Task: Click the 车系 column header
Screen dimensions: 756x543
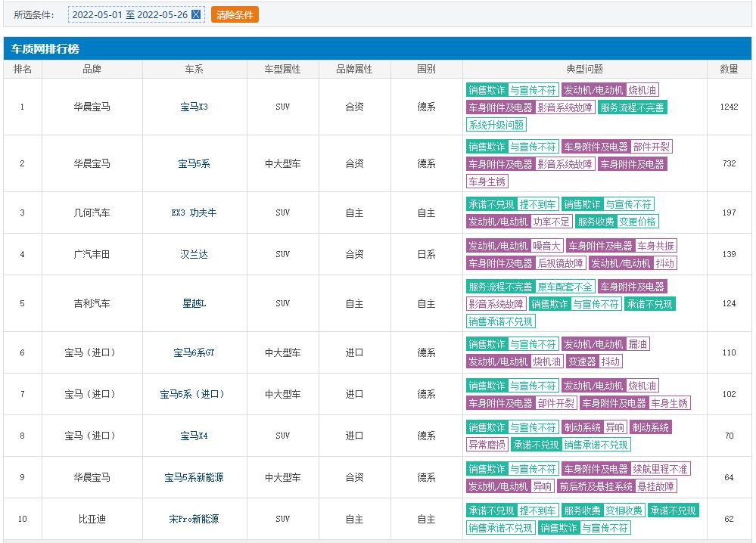Action: pos(194,69)
